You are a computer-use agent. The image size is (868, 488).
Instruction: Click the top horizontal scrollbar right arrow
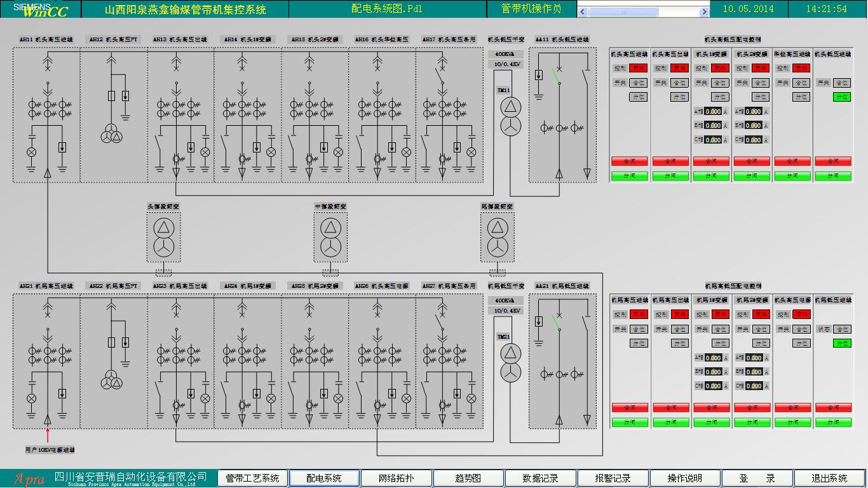click(703, 11)
